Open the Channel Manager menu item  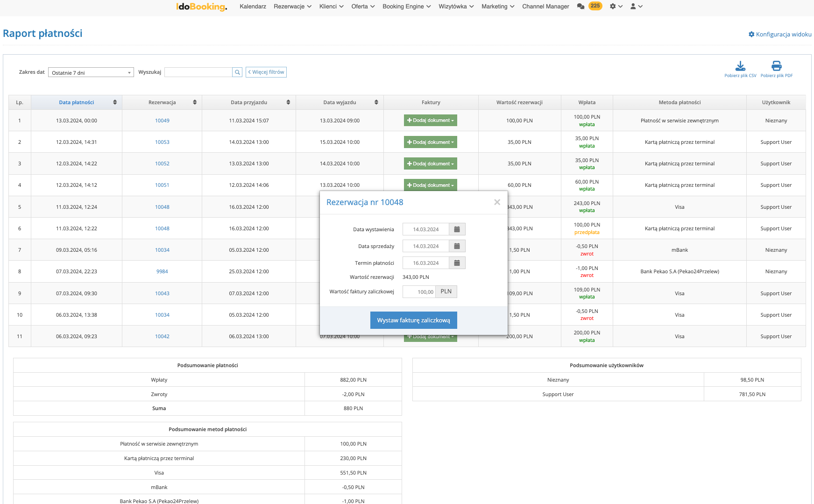tap(545, 7)
